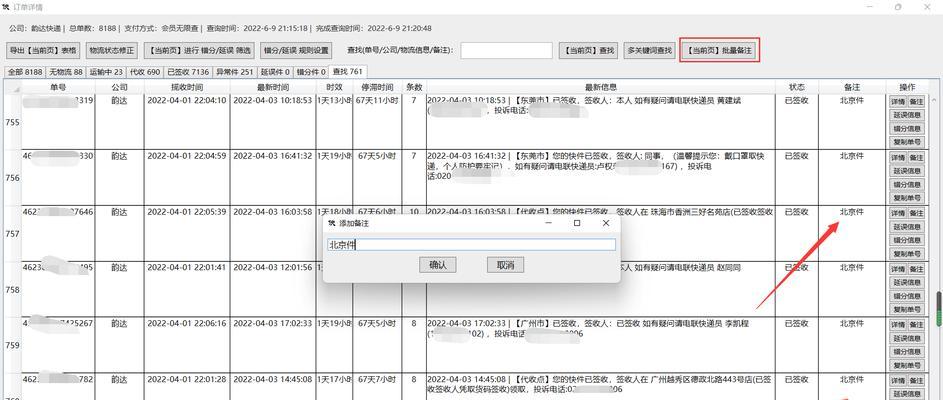
Task: Cancel the 添加备注 dialog via 取消
Action: 505,265
